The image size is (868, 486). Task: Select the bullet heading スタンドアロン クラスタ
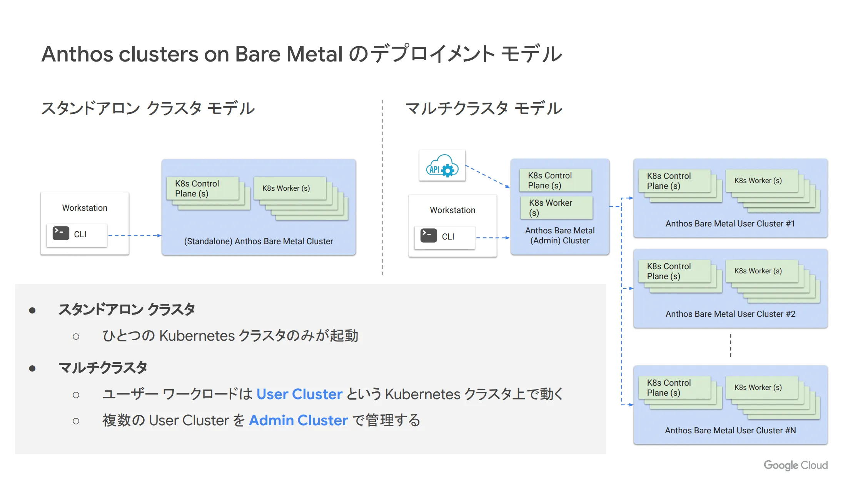click(x=127, y=310)
